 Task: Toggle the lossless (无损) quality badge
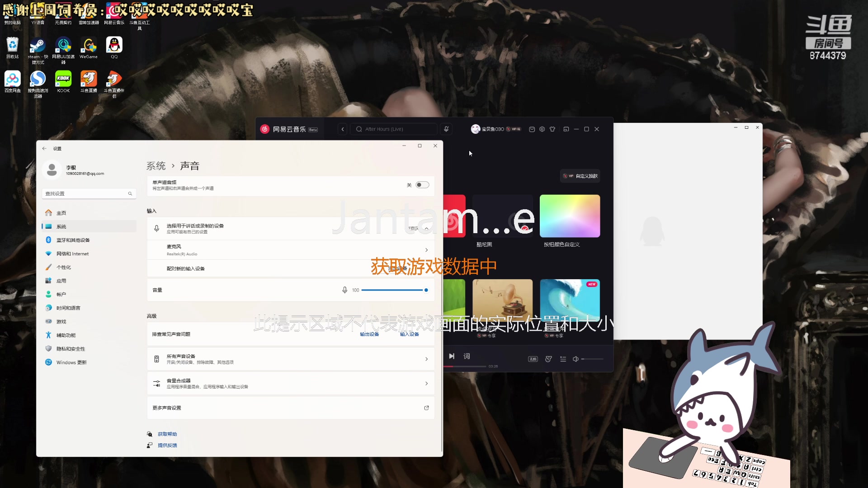[x=533, y=359]
